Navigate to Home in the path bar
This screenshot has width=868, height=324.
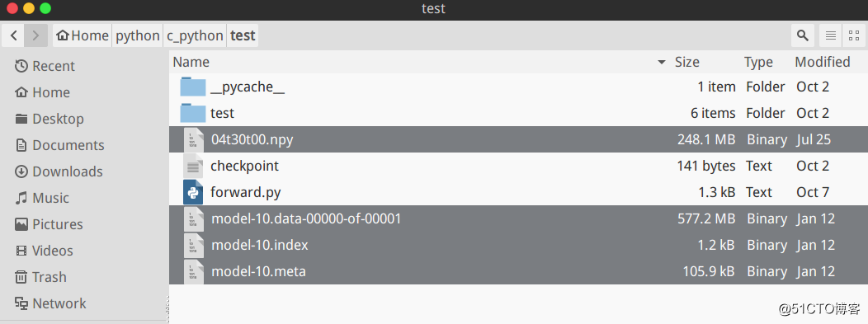(83, 36)
